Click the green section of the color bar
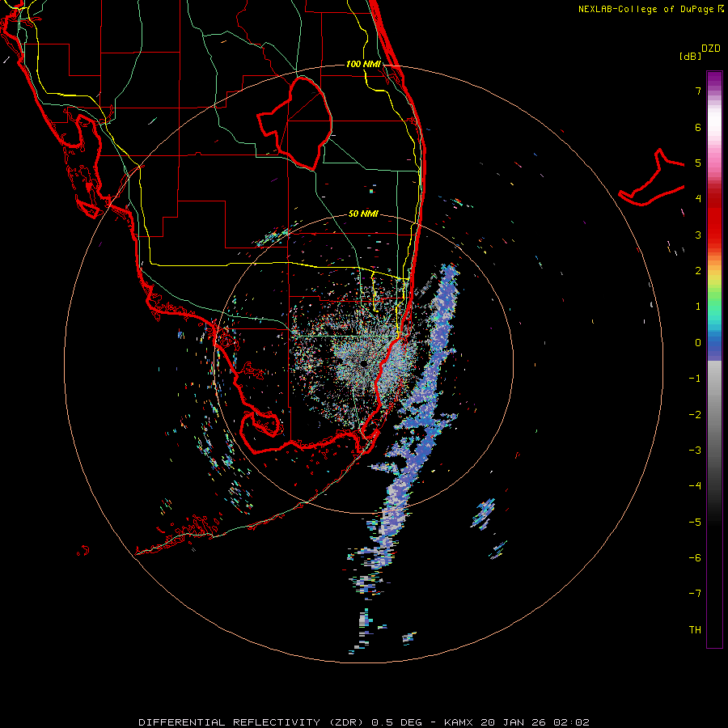The image size is (728, 728). (x=714, y=299)
